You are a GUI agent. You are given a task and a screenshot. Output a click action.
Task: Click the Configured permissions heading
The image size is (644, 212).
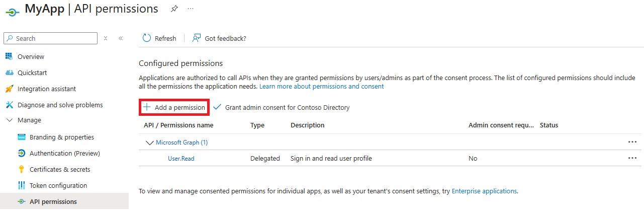click(180, 63)
